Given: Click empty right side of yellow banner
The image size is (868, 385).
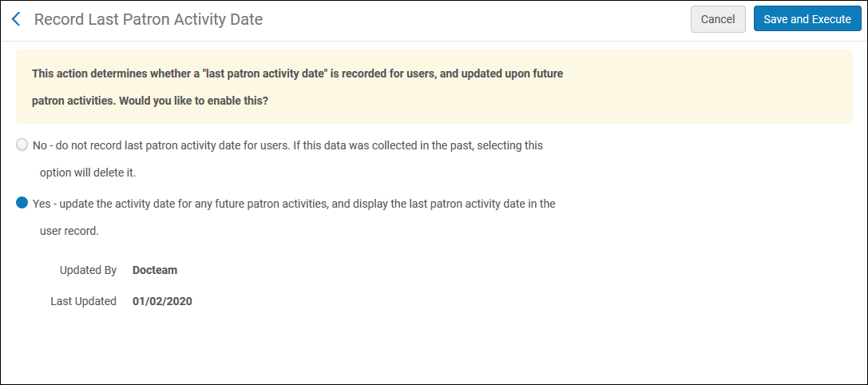Looking at the screenshot, I should click(719, 86).
